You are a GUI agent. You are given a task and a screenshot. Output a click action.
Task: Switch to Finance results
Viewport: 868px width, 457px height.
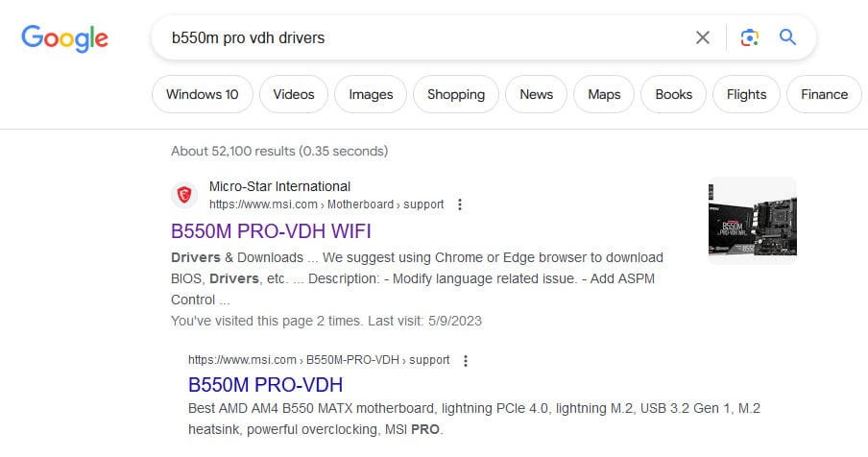click(x=824, y=94)
